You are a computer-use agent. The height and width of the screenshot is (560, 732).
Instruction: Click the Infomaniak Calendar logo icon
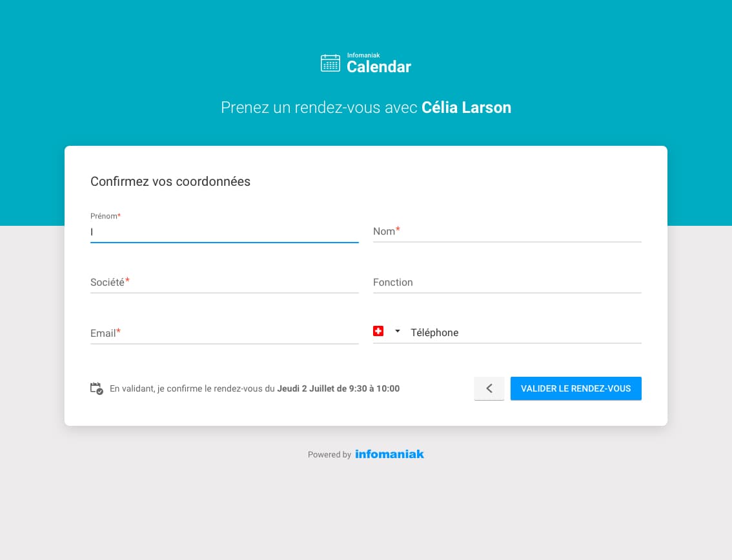(330, 63)
